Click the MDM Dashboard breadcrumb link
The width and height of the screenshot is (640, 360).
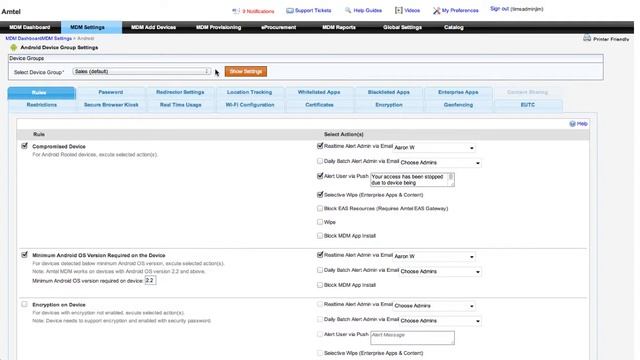[23, 38]
